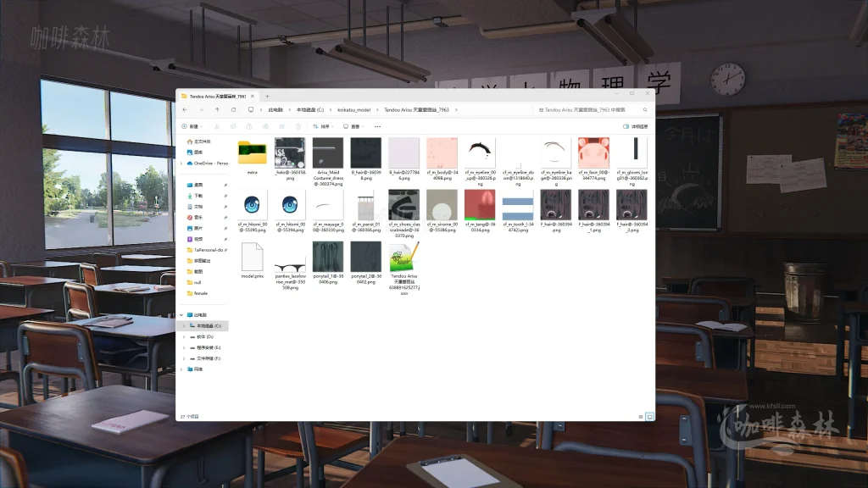The image size is (868, 488).
Task: Select the cf_m_face_00 texture thumbnail
Action: point(593,153)
